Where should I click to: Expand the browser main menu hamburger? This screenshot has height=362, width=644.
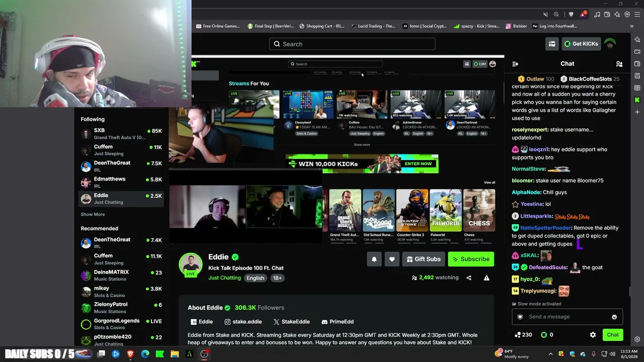637,15
